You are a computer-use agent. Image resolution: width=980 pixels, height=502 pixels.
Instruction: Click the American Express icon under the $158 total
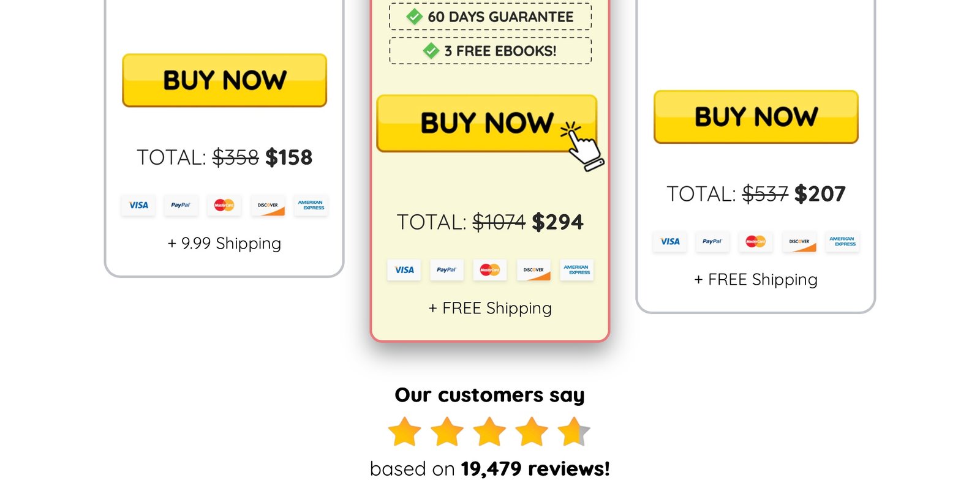(311, 206)
